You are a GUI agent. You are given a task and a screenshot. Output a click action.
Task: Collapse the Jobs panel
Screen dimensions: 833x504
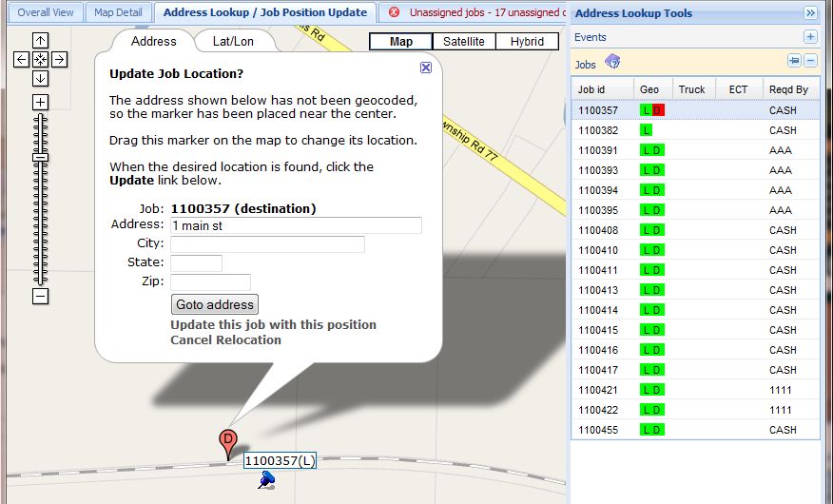pos(811,61)
